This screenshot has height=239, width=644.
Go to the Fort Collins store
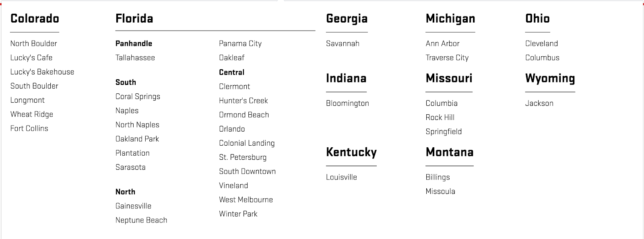click(29, 128)
